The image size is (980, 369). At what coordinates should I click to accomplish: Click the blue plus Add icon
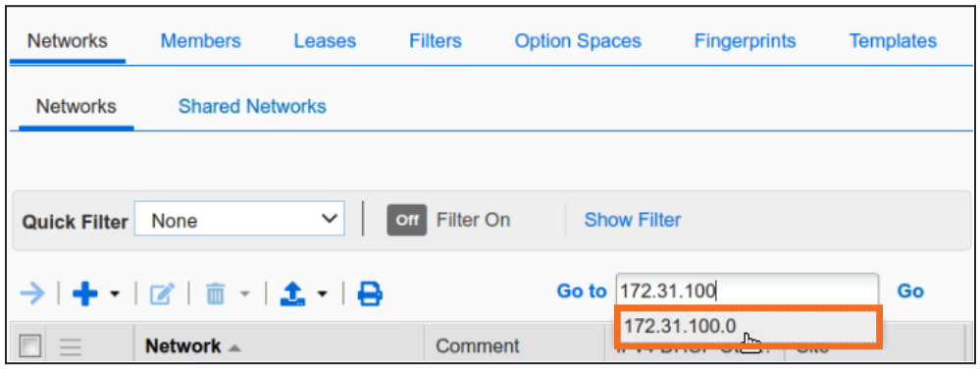[85, 293]
